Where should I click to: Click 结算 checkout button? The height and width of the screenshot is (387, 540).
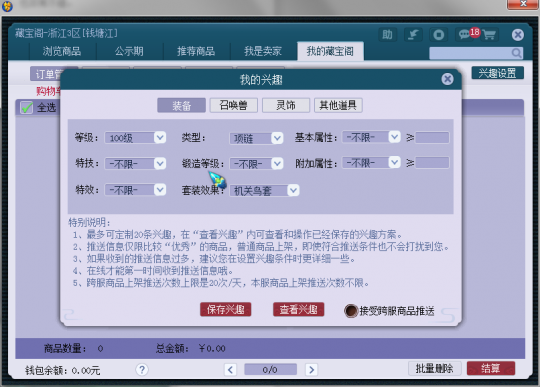pyautogui.click(x=491, y=368)
